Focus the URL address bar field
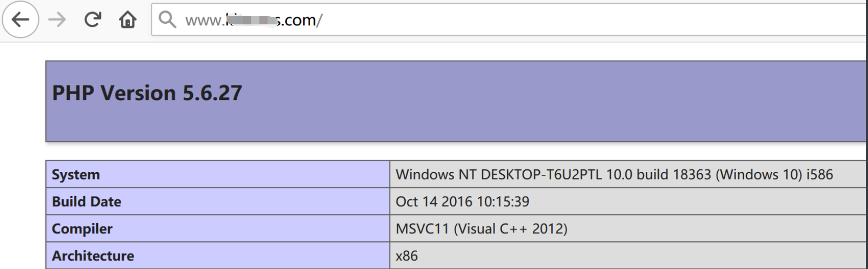The height and width of the screenshot is (269, 868). tap(509, 20)
